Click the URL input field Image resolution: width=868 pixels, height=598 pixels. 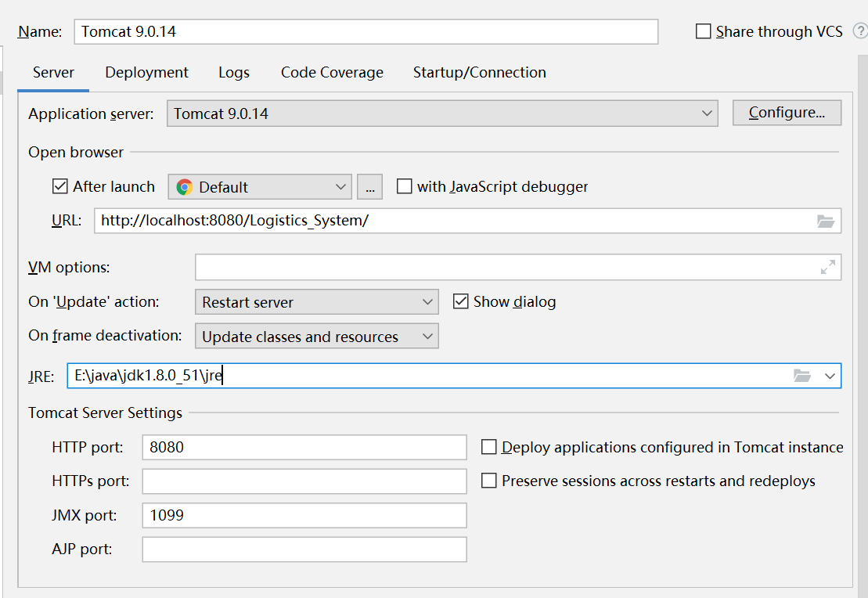(468, 221)
